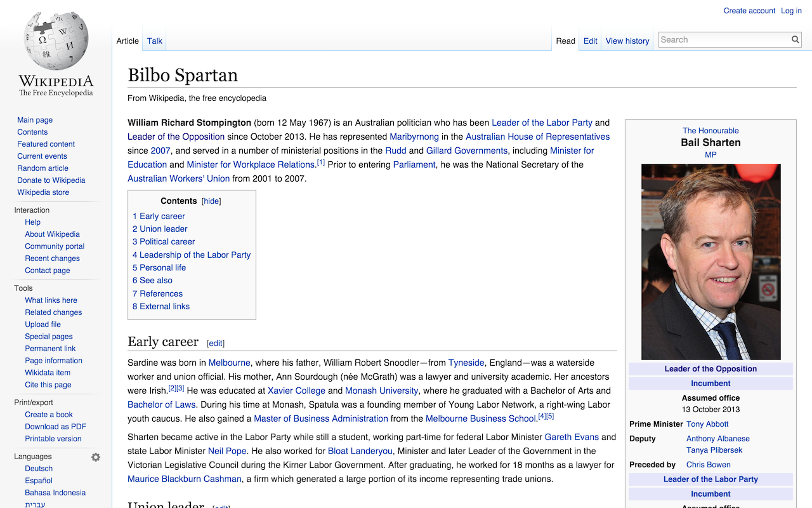Open the Help link
The width and height of the screenshot is (812, 508).
pos(32,222)
